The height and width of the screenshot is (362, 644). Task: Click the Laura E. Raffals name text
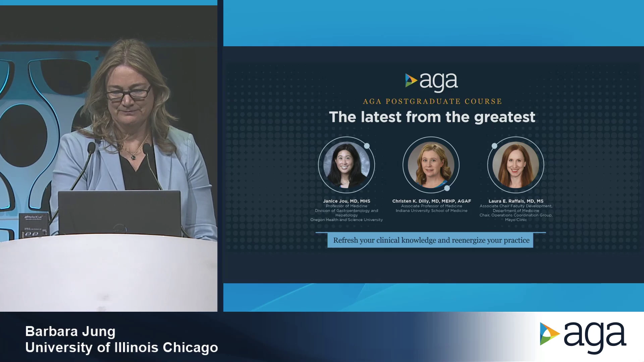(x=516, y=201)
